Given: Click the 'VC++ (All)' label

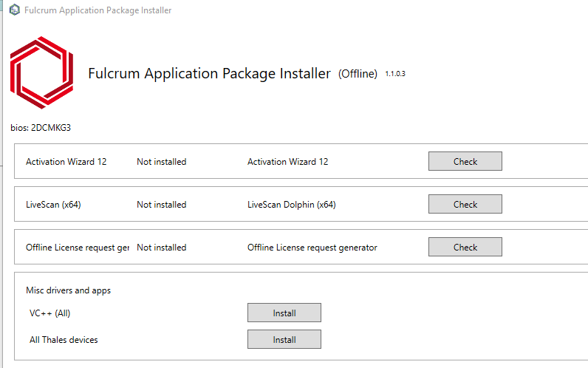Looking at the screenshot, I should tap(50, 313).
